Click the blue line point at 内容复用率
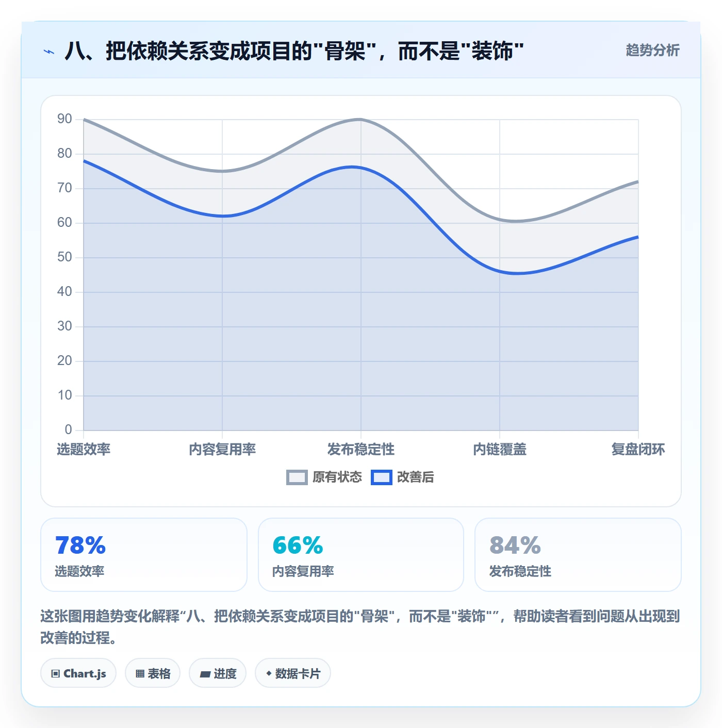Screen dimensions: 722x728 (x=222, y=216)
